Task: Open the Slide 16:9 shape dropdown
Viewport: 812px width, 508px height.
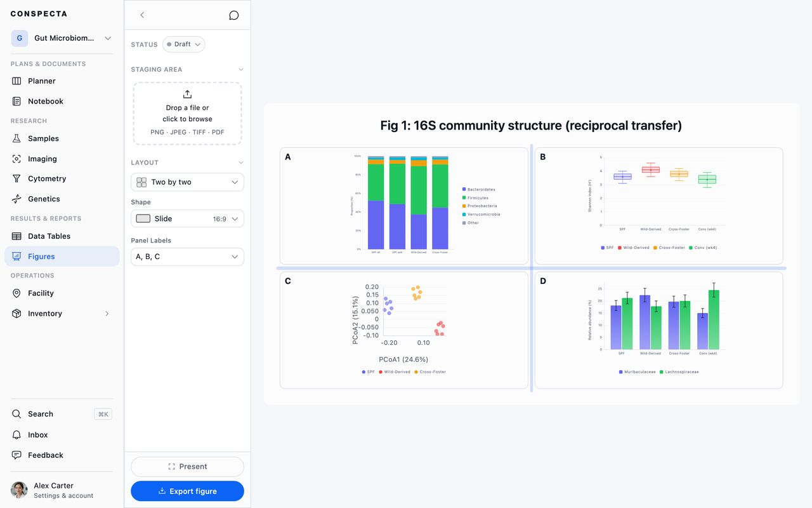Action: [187, 218]
